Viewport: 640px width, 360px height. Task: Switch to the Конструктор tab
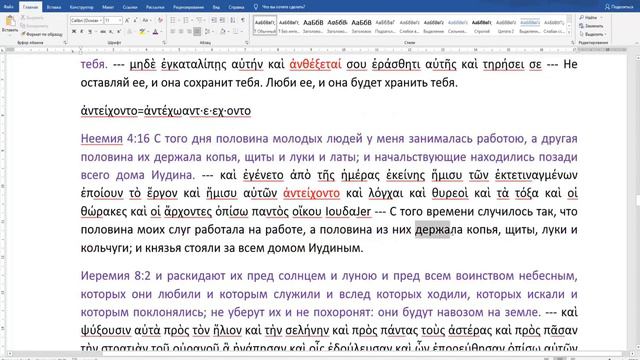tap(82, 7)
